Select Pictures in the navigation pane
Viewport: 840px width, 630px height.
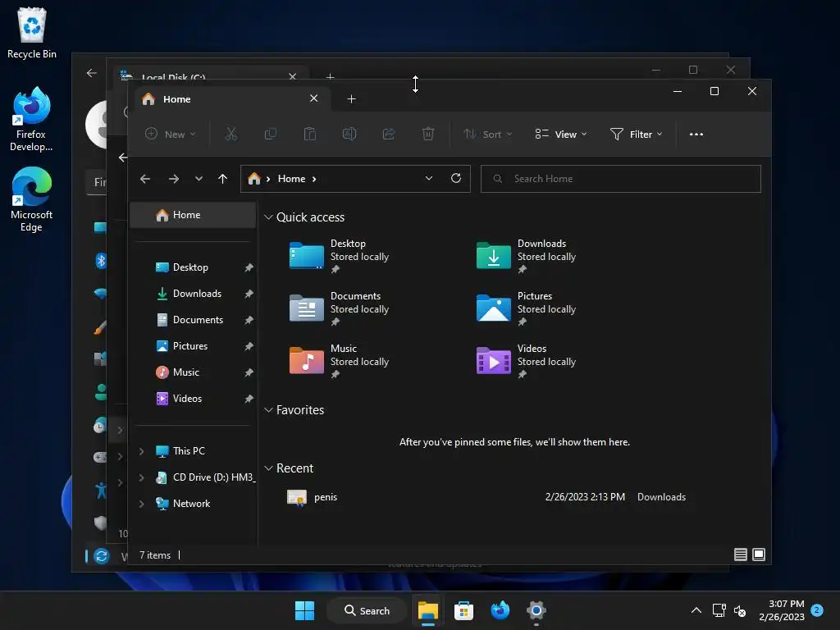(194, 346)
